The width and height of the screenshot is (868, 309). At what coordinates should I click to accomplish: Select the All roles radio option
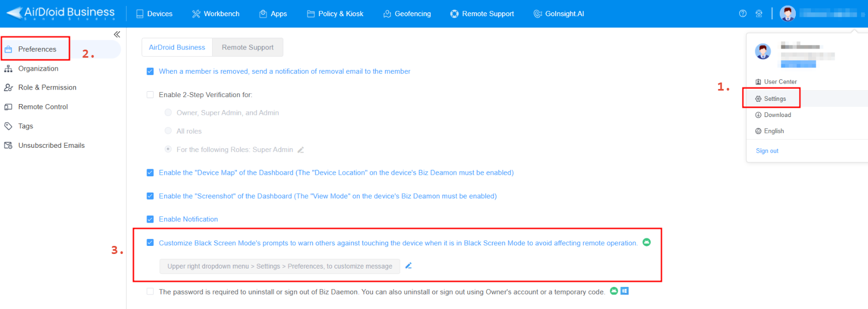coord(168,131)
